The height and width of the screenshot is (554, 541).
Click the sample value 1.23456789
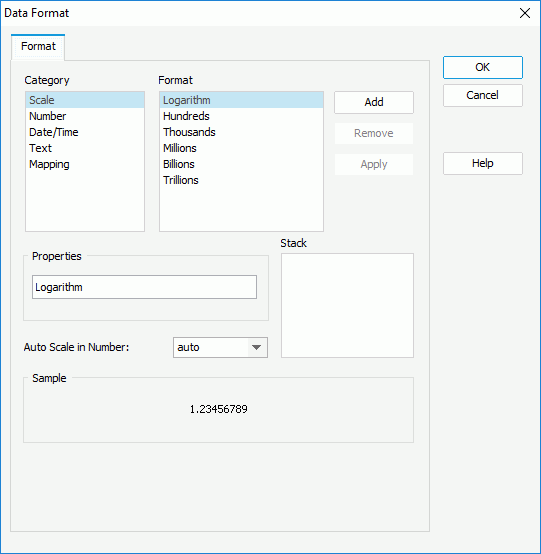tap(218, 409)
